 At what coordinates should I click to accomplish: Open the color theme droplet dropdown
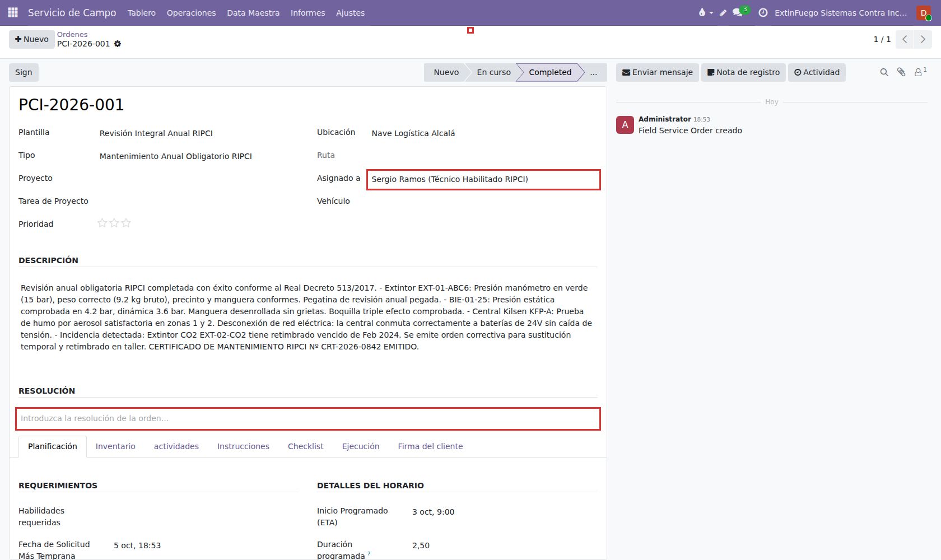pyautogui.click(x=705, y=12)
